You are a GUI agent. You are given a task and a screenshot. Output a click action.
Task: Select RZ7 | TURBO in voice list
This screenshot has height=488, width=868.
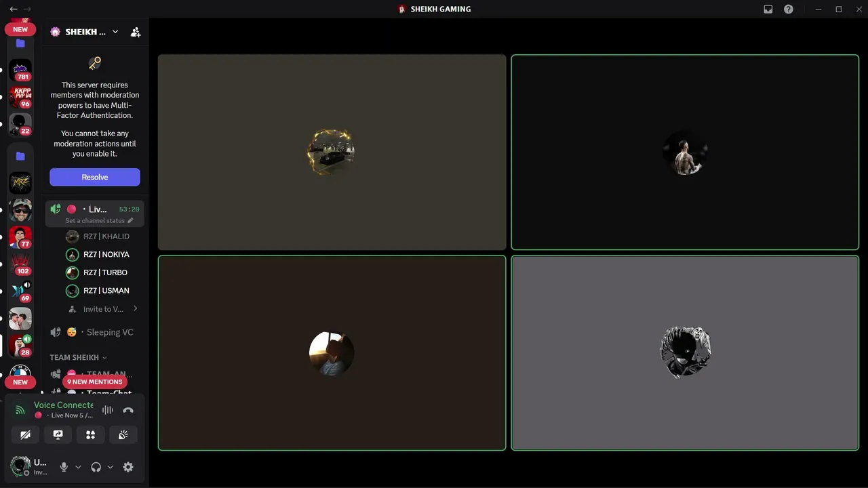pos(103,272)
